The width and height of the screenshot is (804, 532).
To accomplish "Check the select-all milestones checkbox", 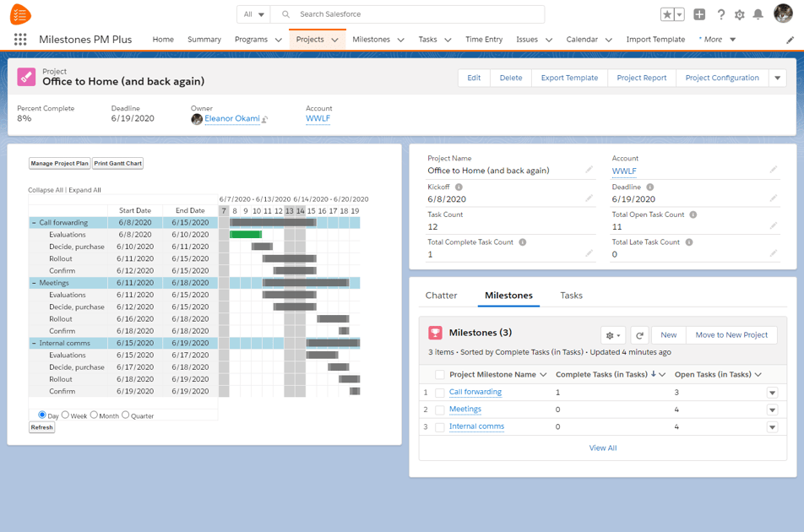I will [439, 375].
